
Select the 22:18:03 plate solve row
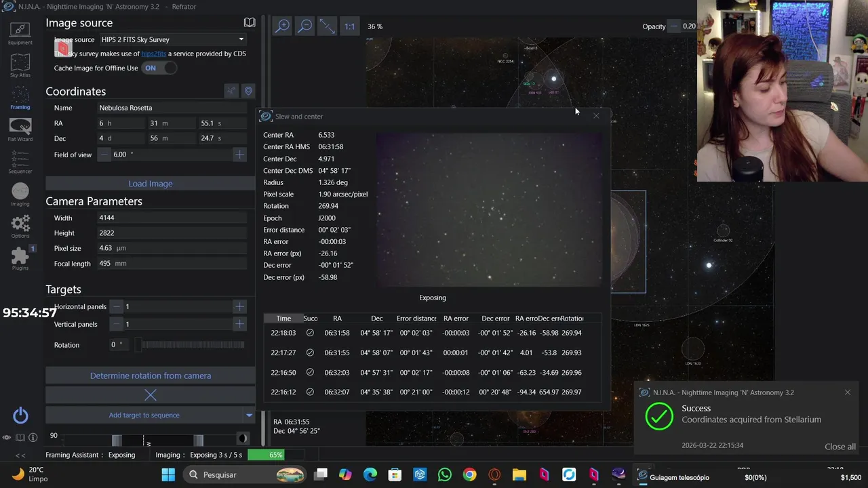[x=432, y=333]
